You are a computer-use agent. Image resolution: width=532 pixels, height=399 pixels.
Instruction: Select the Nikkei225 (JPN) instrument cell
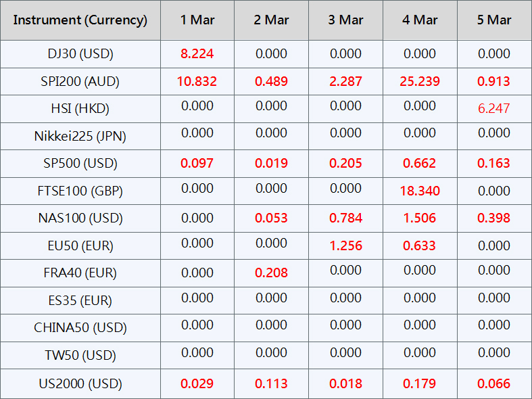click(80, 136)
